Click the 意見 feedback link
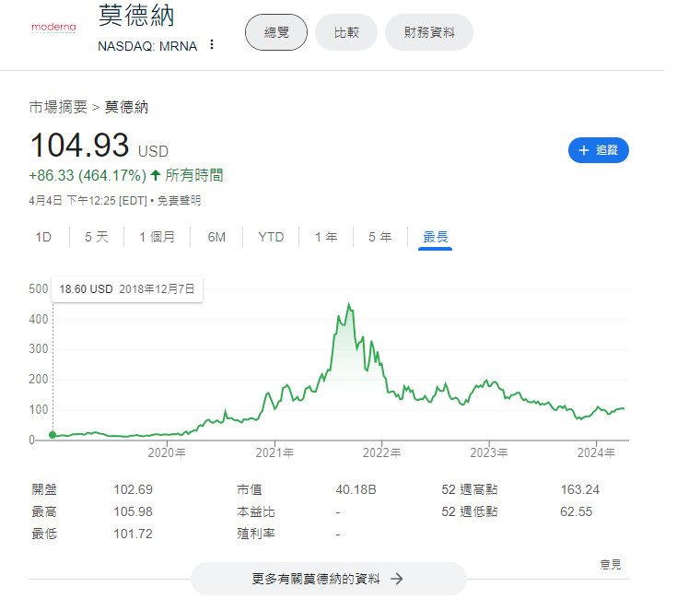This screenshot has height=599, width=700. [x=611, y=565]
